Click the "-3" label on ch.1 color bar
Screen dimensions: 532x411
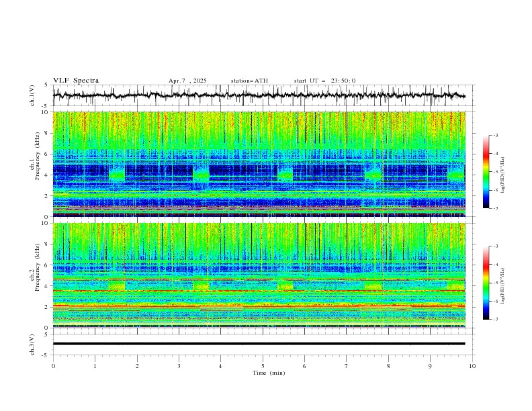[x=496, y=135]
